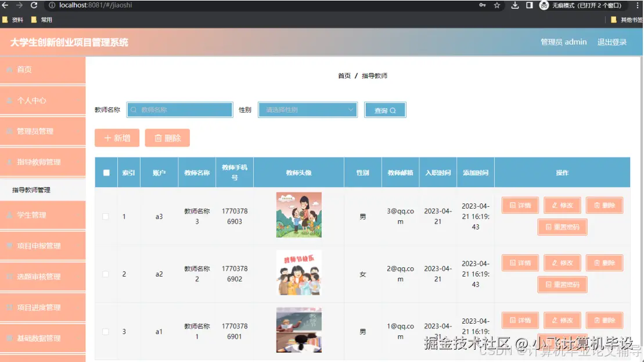Expand the 项目申报管理 sidebar menu
This screenshot has height=362, width=644.
(x=43, y=246)
